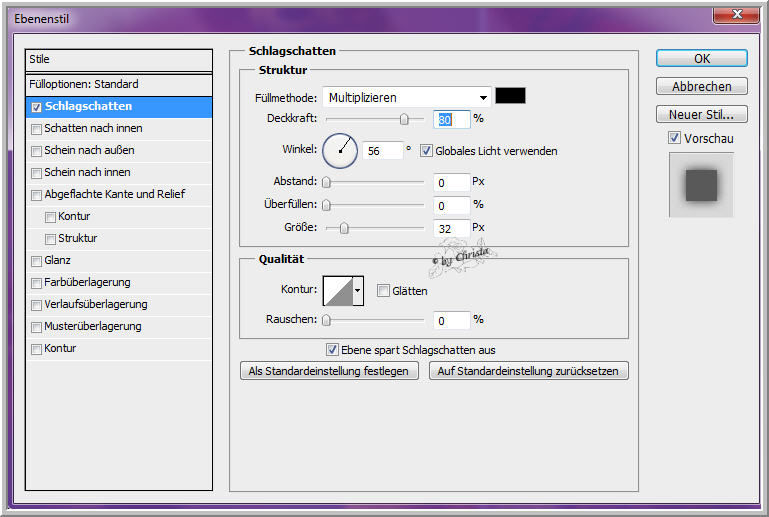This screenshot has width=769, height=517.
Task: Enable the Farbüberlagerung checkbox
Action: (36, 283)
